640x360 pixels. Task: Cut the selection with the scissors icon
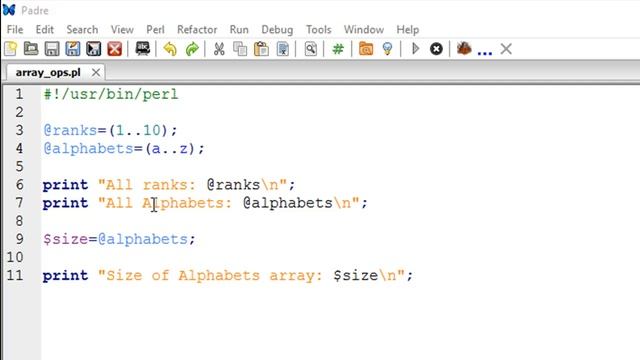(219, 49)
